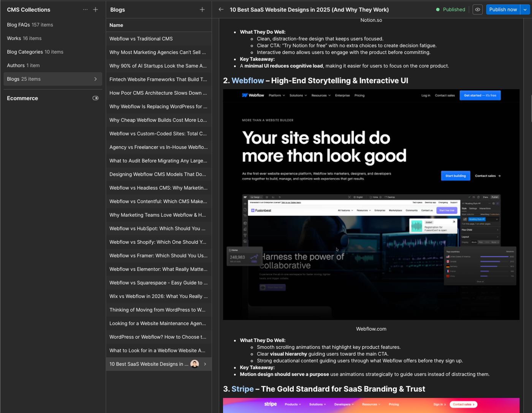This screenshot has width=532, height=413.
Task: Open the Works collection
Action: click(53, 38)
